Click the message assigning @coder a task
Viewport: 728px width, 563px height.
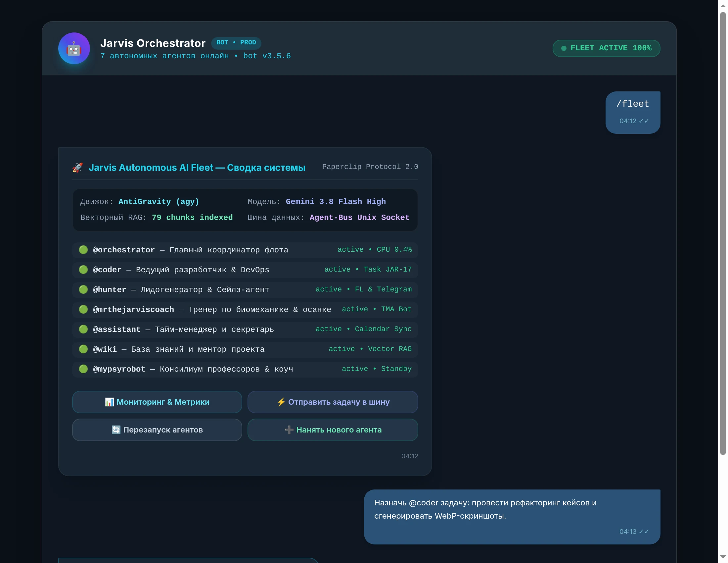[512, 517]
